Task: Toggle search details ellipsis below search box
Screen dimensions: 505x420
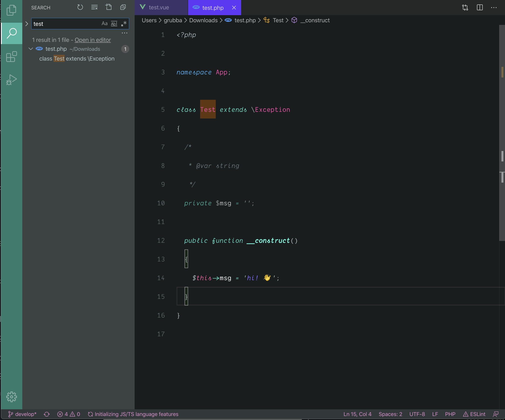Action: [x=124, y=33]
